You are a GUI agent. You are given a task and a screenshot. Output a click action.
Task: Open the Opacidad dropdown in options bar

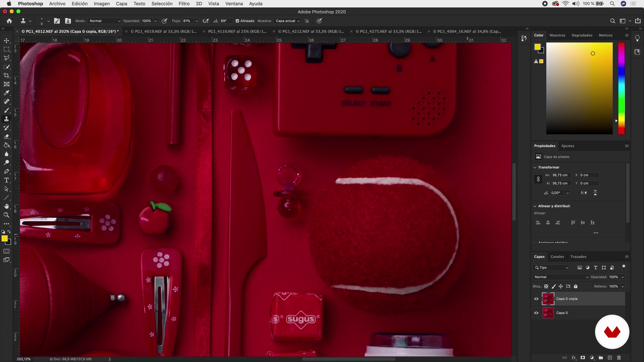click(155, 21)
